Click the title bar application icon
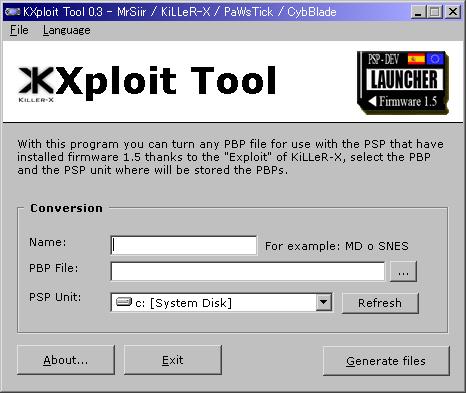 (12, 12)
